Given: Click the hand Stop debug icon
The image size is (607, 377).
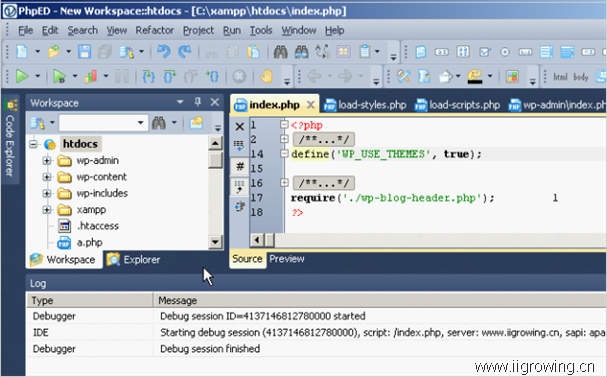Looking at the screenshot, I should click(266, 76).
